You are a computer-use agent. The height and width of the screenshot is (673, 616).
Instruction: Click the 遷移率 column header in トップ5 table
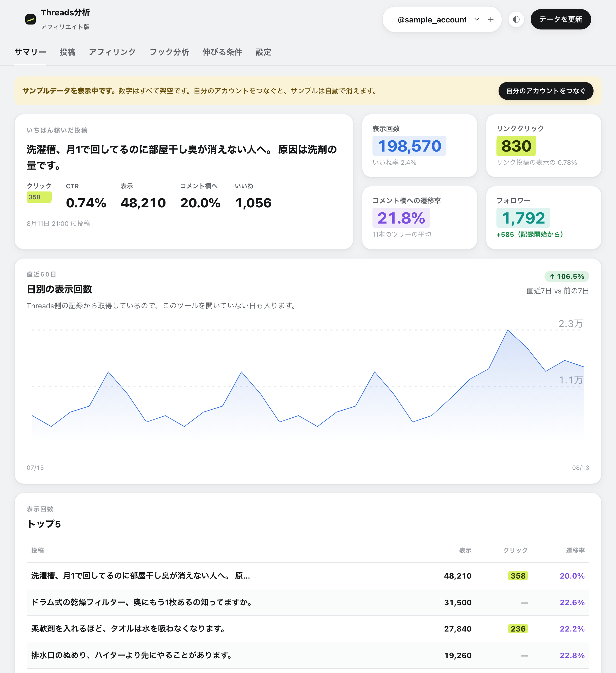[x=575, y=550]
